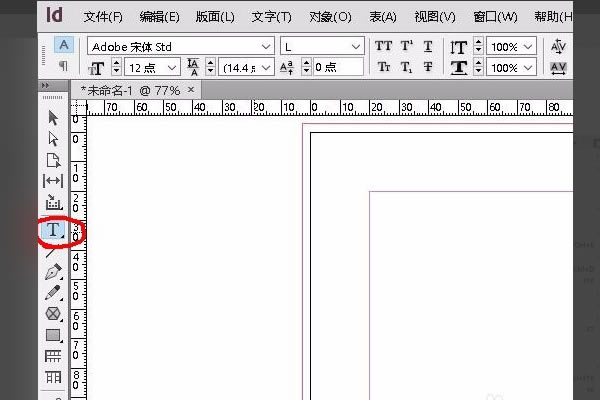Open the 文件(F) menu

click(103, 17)
